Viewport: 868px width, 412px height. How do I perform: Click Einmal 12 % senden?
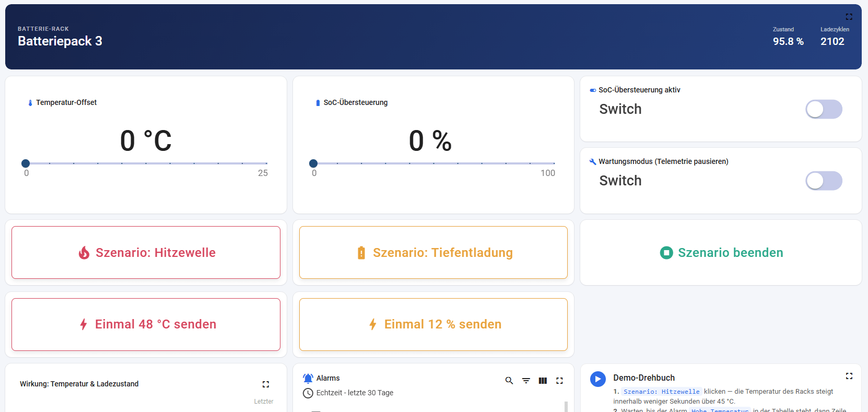pos(433,324)
